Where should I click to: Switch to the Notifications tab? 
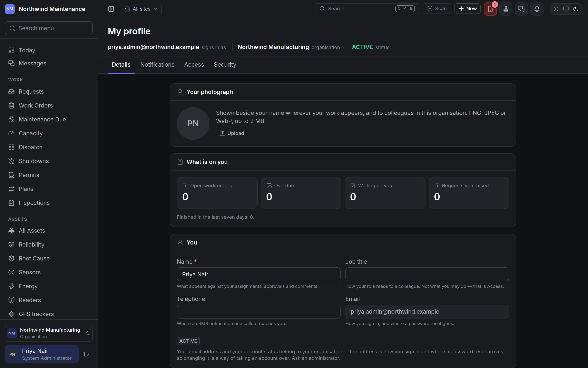[157, 64]
